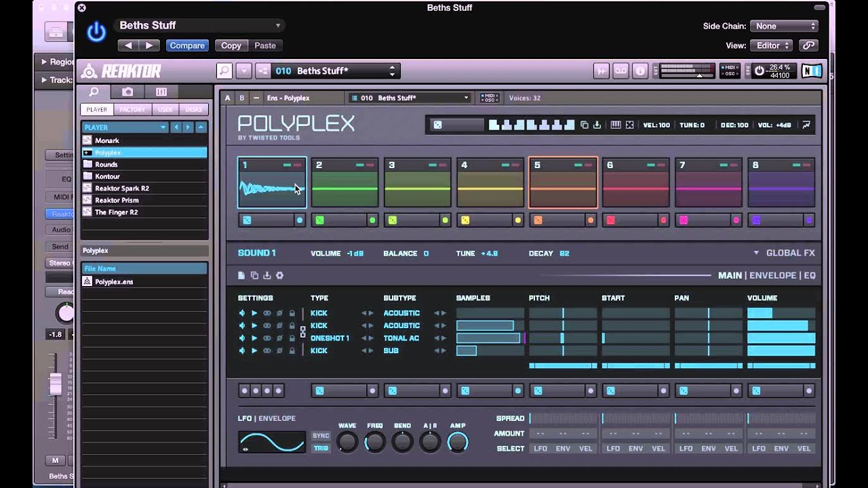Click the link chain icon beside View
The height and width of the screenshot is (488, 868).
point(808,45)
